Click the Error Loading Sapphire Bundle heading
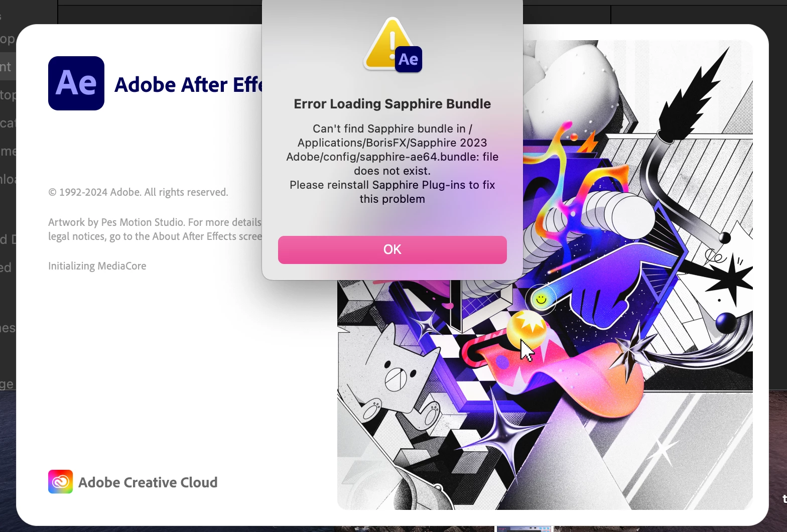 coord(392,104)
